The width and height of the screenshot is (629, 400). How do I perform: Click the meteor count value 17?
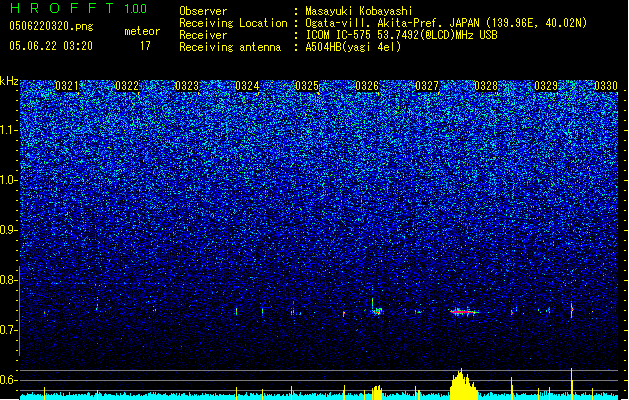click(145, 46)
